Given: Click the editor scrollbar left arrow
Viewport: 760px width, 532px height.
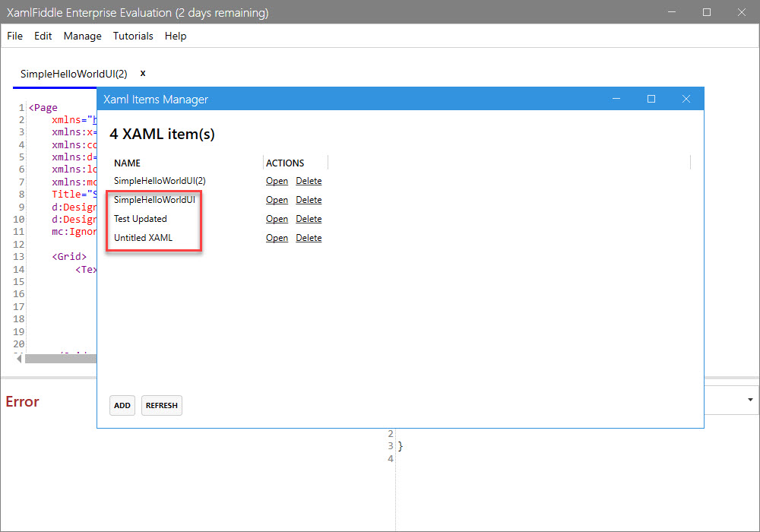Looking at the screenshot, I should tap(19, 359).
